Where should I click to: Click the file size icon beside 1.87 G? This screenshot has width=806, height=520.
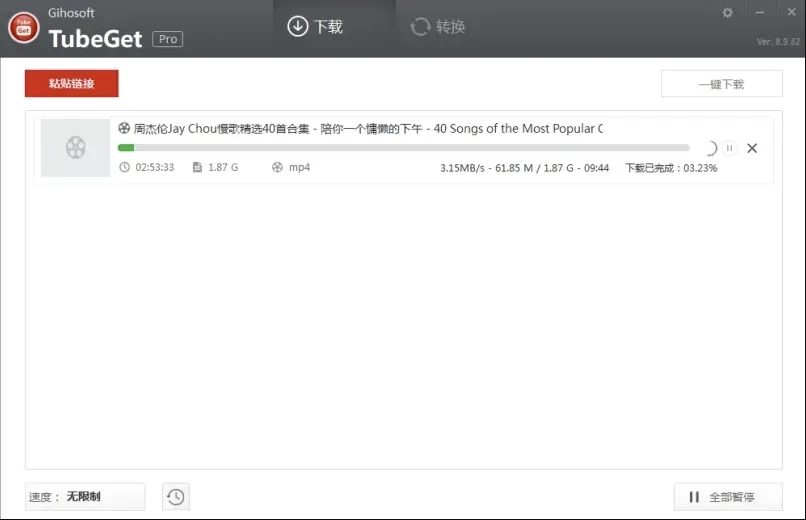(x=197, y=167)
